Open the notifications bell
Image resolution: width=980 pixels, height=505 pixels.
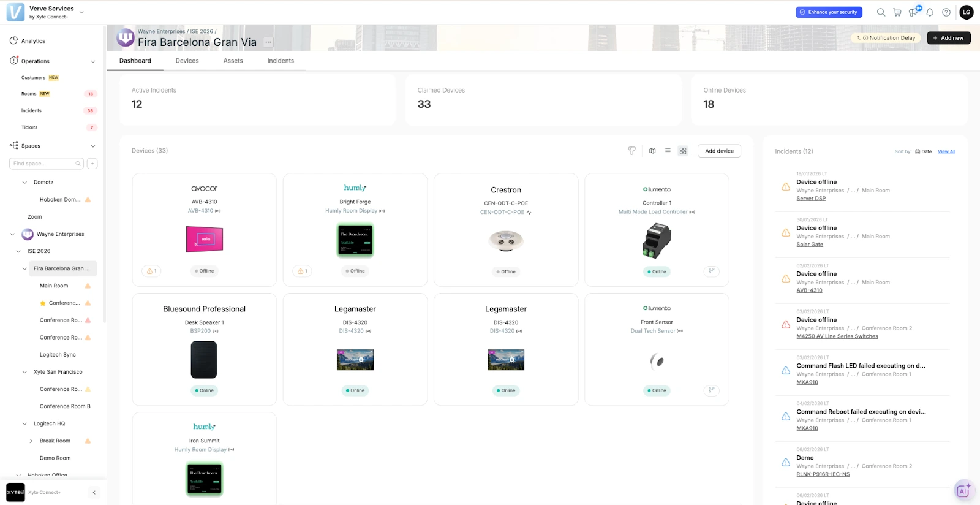pyautogui.click(x=930, y=12)
